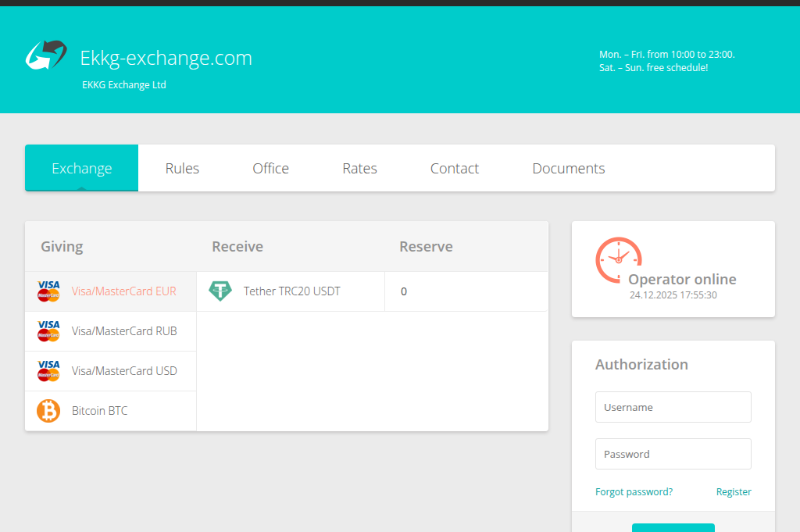Go to the Documents section
800x532 pixels.
click(x=568, y=168)
